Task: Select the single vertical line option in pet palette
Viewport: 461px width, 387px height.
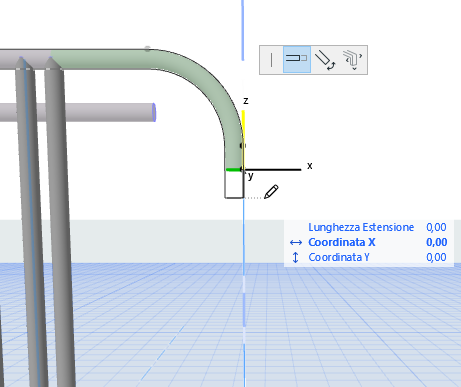Action: click(272, 60)
